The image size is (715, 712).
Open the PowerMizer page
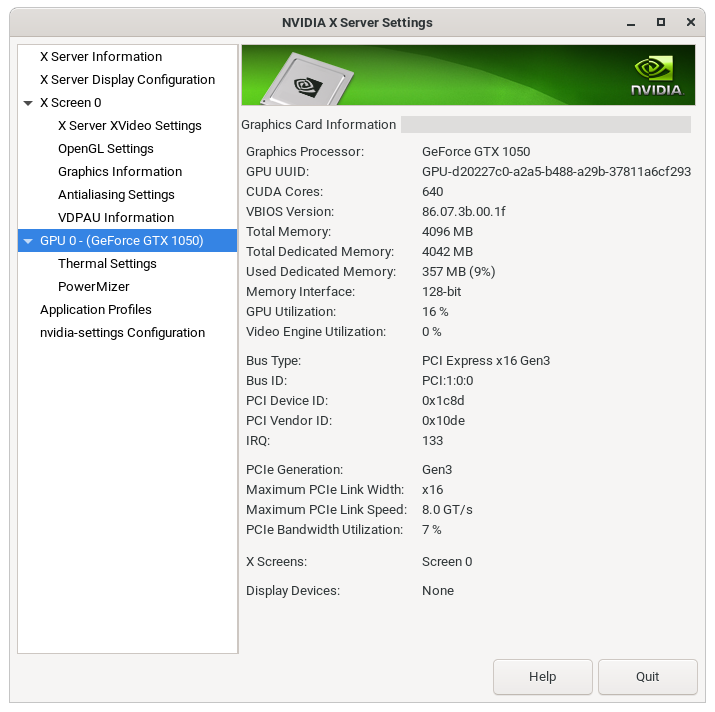(x=93, y=287)
